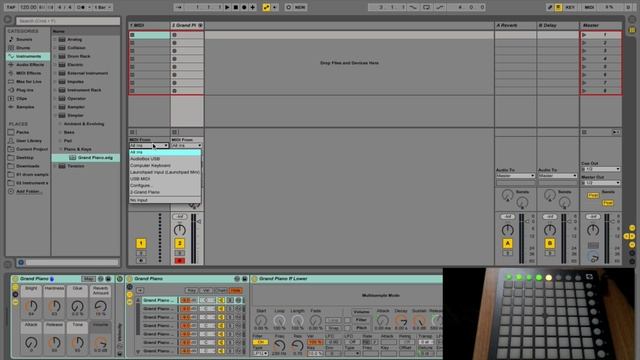Enable MIDI map mode
Screen dimensions: 640x360
(589, 7)
